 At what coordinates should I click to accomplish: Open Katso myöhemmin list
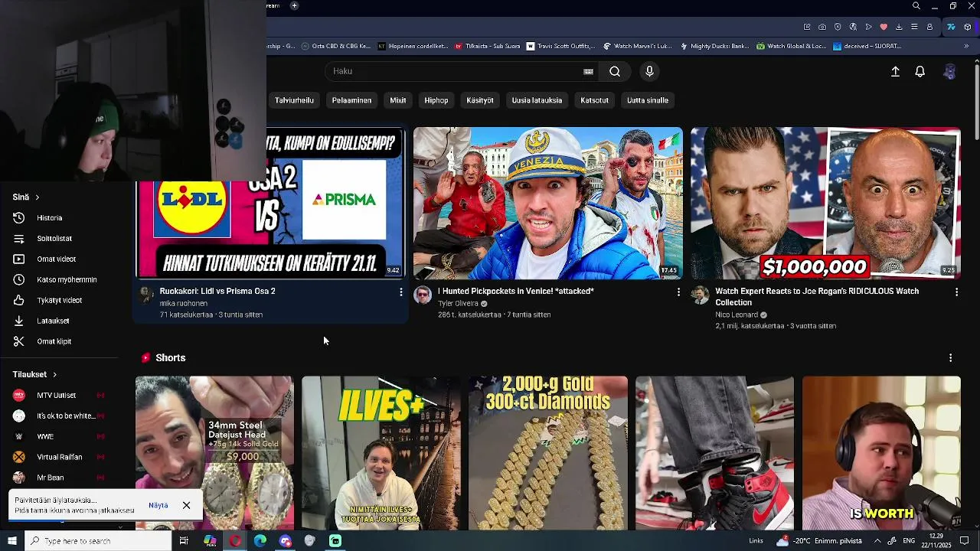pyautogui.click(x=67, y=280)
